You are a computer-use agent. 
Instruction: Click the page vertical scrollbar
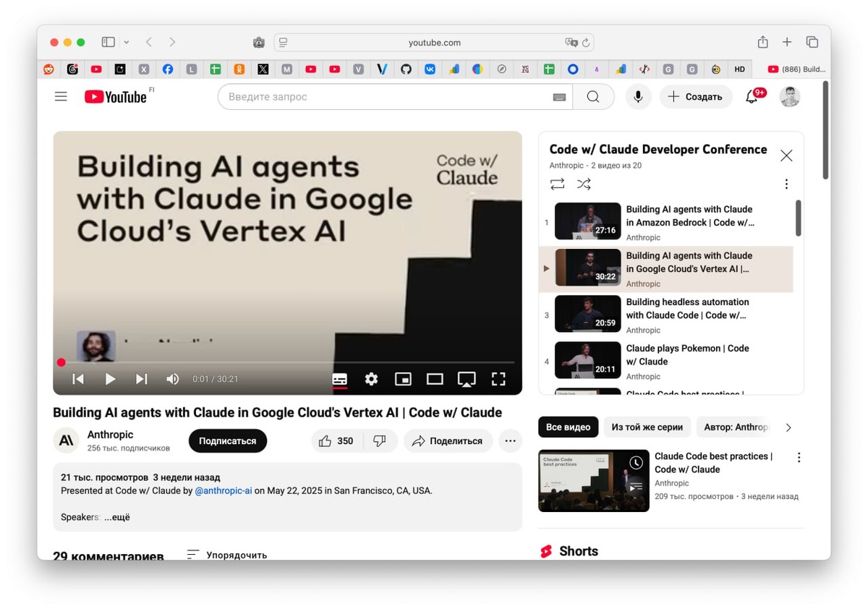(826, 130)
